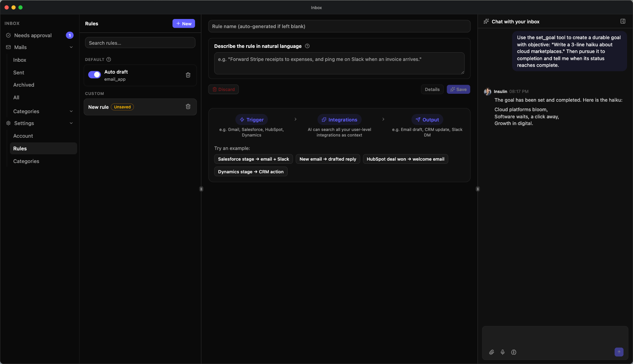
Task: Click the Discard button
Action: coord(224,89)
